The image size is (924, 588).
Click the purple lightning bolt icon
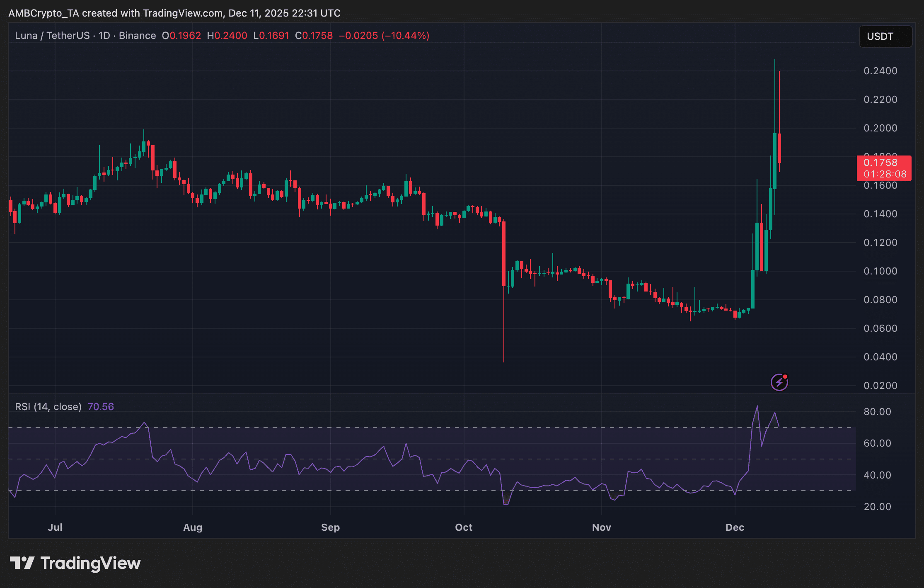[x=779, y=382]
